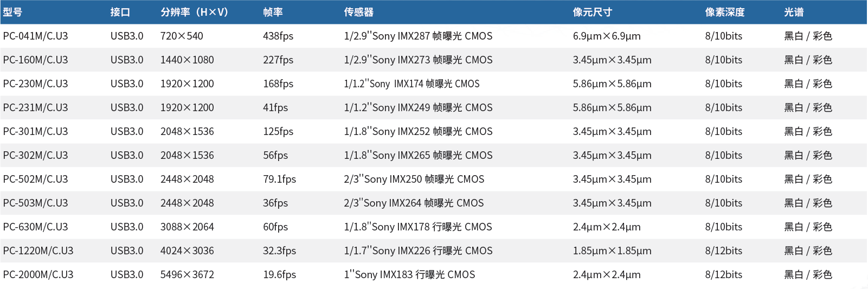Click the 接口 column header
The height and width of the screenshot is (289, 868).
pos(120,12)
